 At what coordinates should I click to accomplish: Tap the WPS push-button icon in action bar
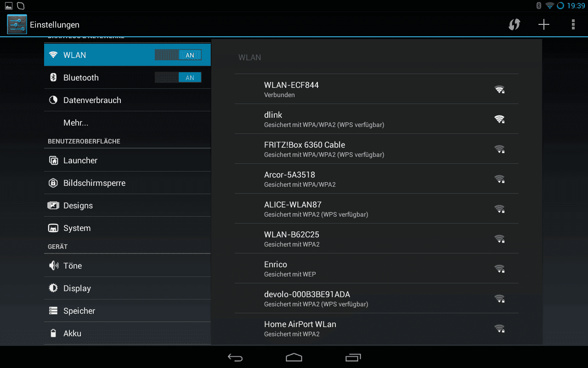tap(514, 24)
